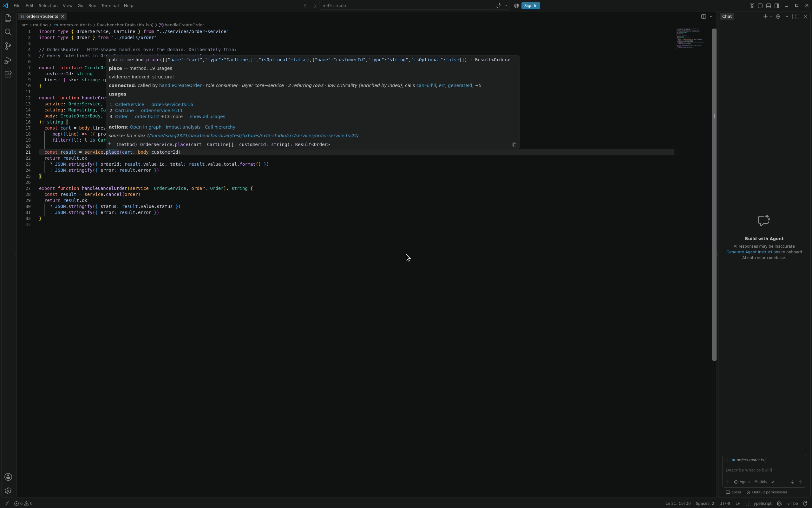Open the Help menu
The width and height of the screenshot is (812, 508).
click(128, 6)
